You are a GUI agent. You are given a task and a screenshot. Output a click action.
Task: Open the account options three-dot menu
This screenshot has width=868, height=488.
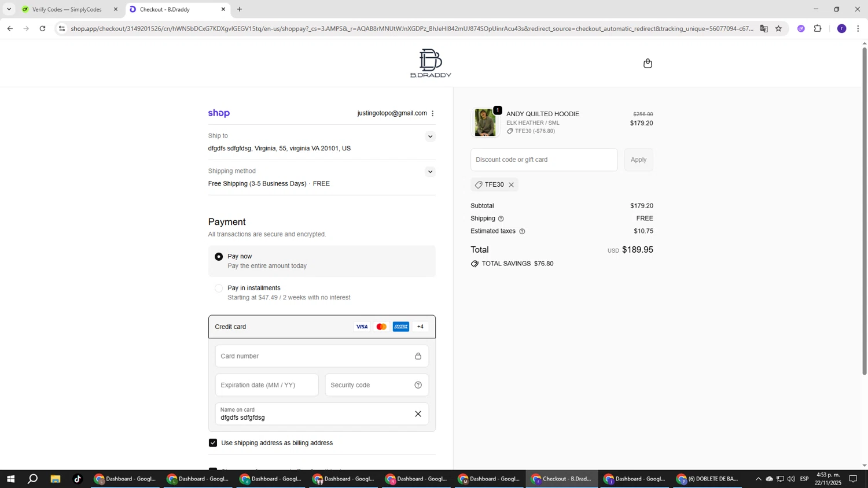tap(433, 113)
